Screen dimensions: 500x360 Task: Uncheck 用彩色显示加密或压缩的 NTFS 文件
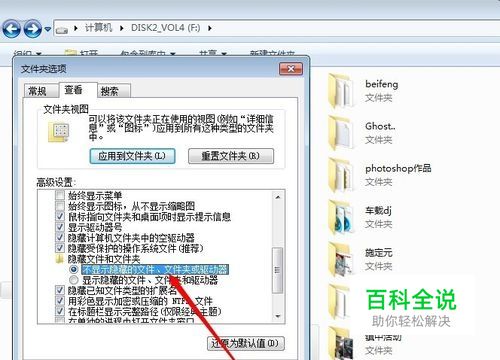[60, 301]
